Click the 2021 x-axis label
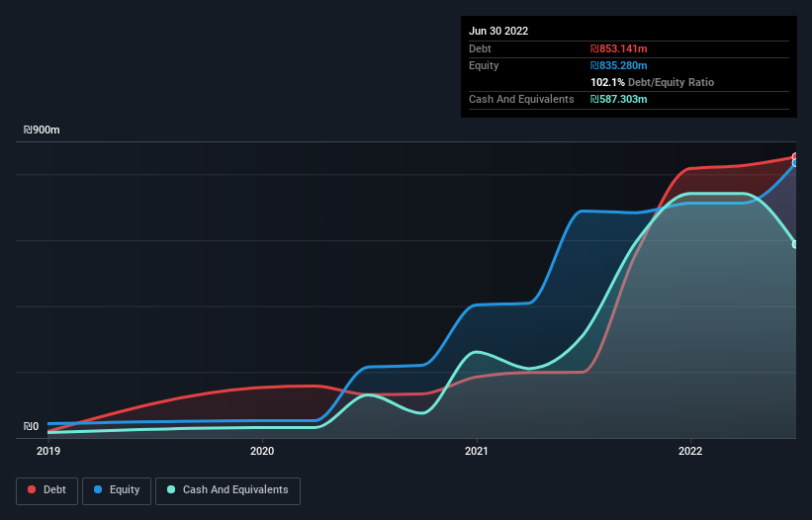Image resolution: width=812 pixels, height=520 pixels. [477, 451]
